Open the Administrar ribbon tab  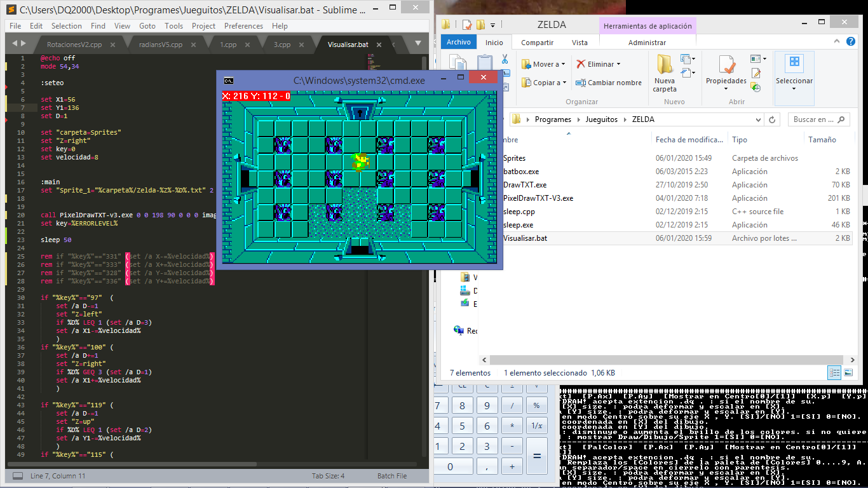pyautogui.click(x=647, y=43)
